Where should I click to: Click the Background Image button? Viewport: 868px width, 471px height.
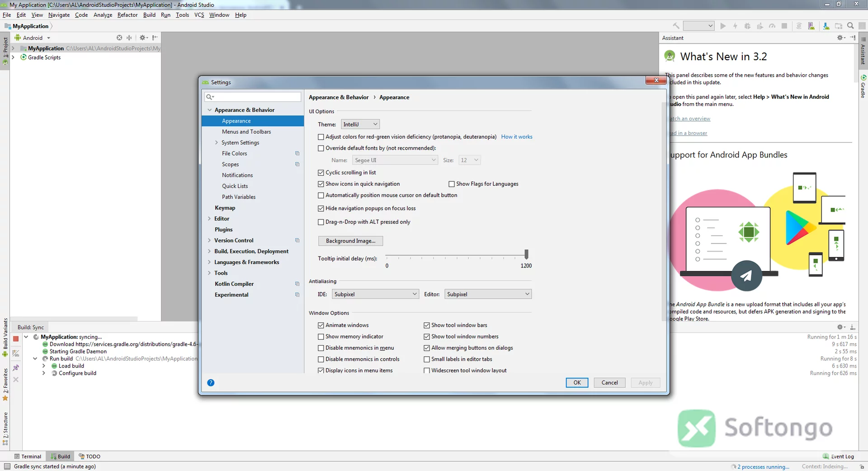click(350, 241)
